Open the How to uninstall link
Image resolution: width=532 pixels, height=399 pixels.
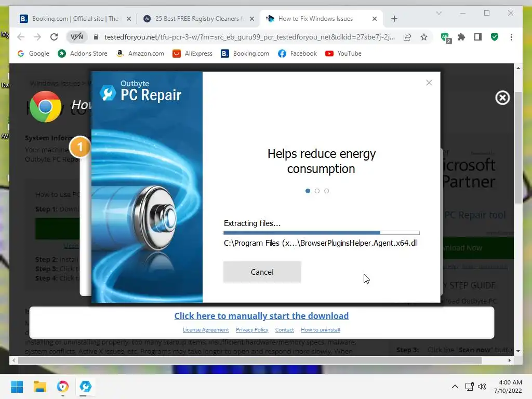tap(320, 330)
